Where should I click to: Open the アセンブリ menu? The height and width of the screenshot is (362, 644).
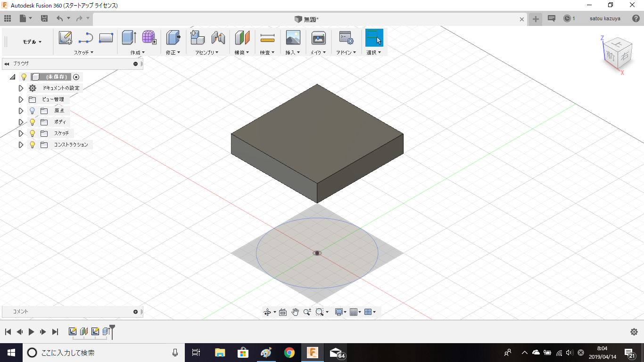207,52
